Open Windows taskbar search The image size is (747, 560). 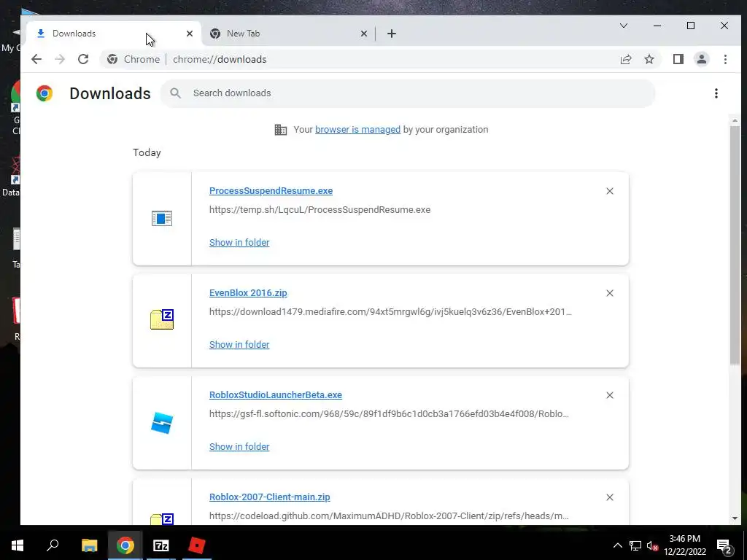click(x=53, y=545)
